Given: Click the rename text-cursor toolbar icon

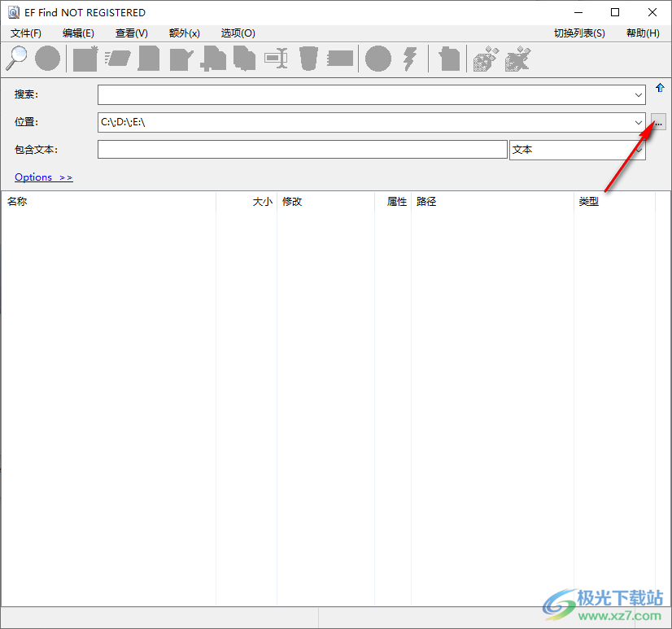Looking at the screenshot, I should [x=276, y=59].
